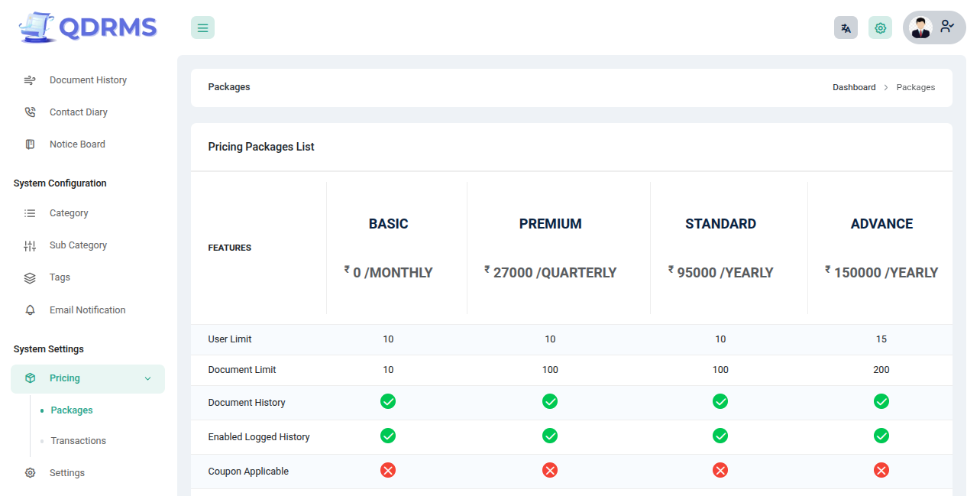Viewport: 980px width, 496px height.
Task: Click the Notice Board icon
Action: tap(30, 144)
